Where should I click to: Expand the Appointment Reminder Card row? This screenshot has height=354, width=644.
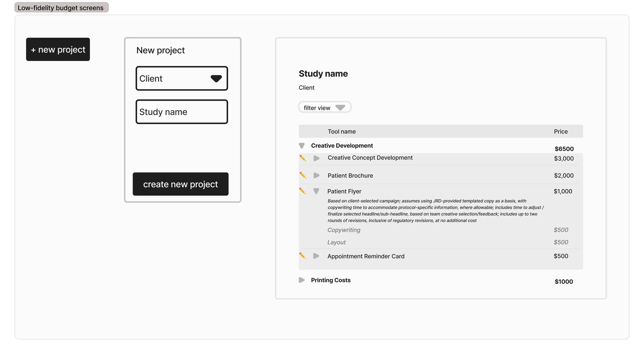coord(316,256)
